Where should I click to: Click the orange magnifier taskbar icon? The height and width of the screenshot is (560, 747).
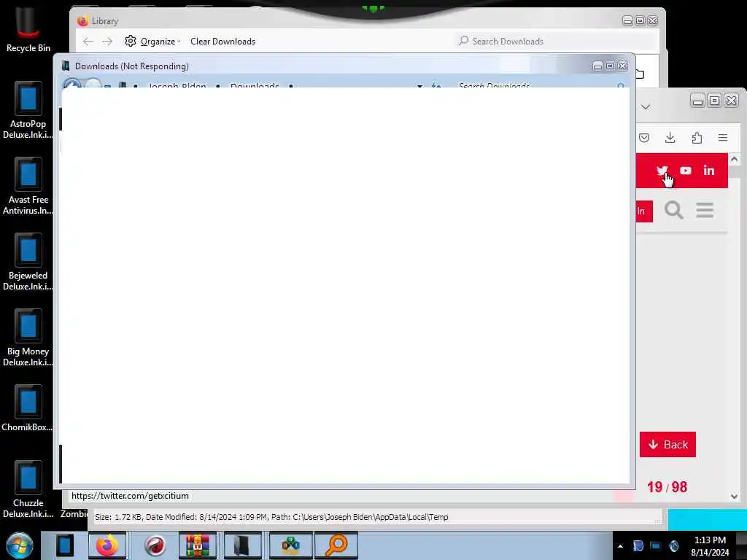(336, 545)
